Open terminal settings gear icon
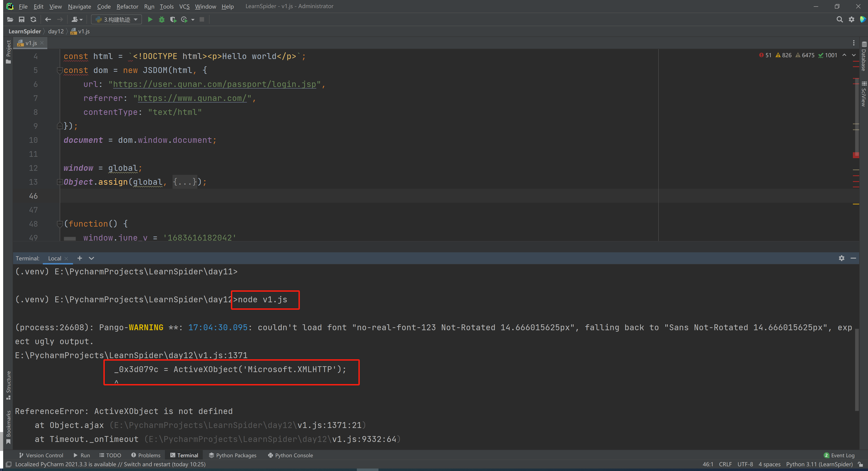The height and width of the screenshot is (471, 868). point(841,258)
